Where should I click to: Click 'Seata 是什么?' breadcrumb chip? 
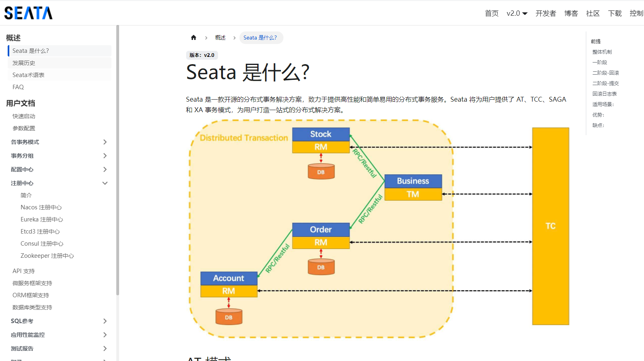(x=260, y=38)
